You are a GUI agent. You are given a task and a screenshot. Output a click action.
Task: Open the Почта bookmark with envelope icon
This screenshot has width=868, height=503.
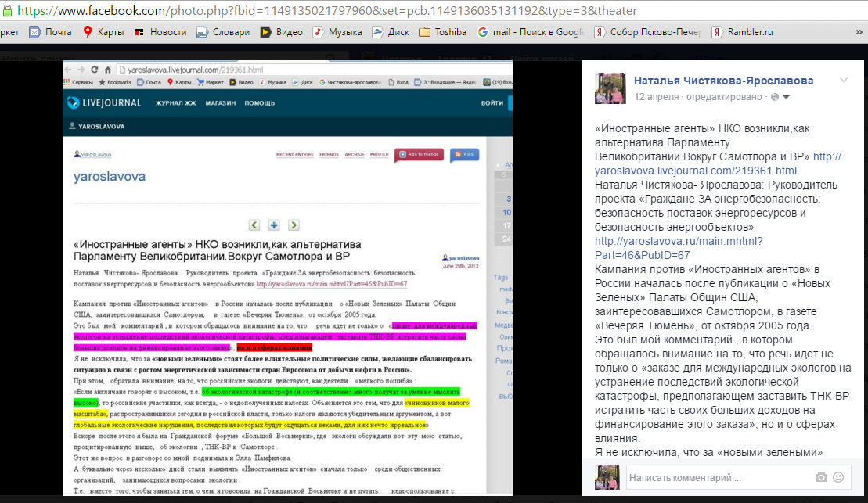pos(50,32)
